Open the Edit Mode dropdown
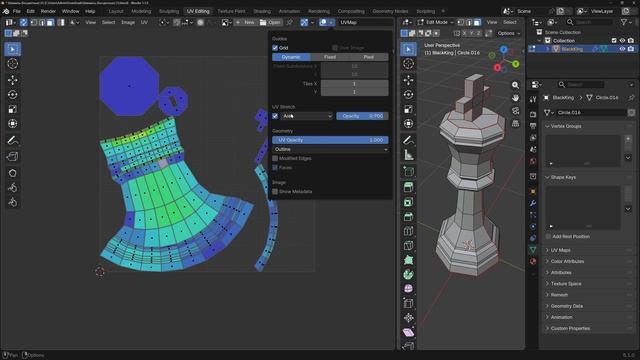Image resolution: width=640 pixels, height=360 pixels. click(436, 22)
